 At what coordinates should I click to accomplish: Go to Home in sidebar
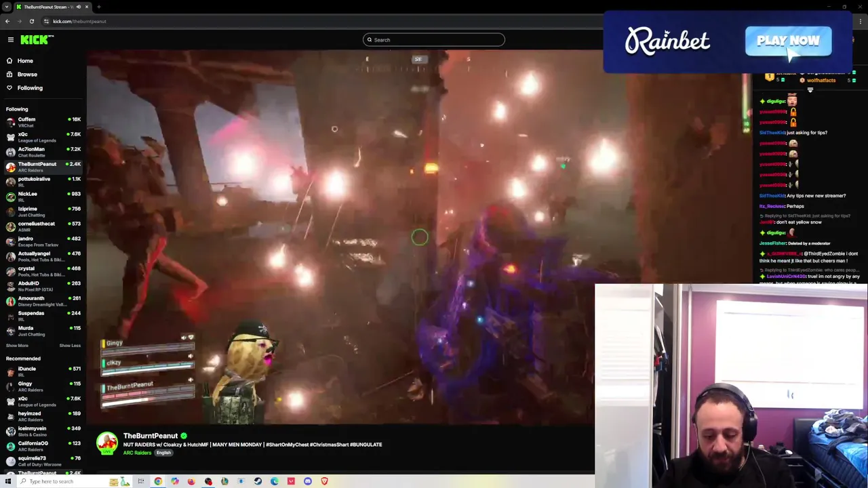(25, 61)
